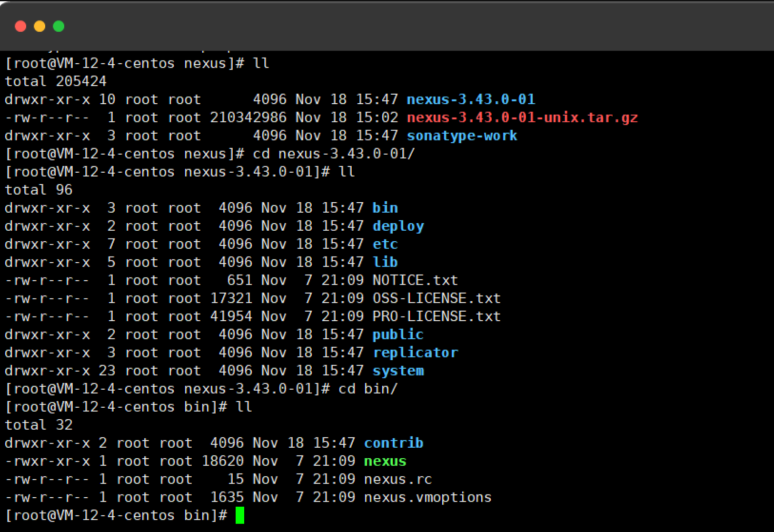774x532 pixels.
Task: Click the file size 18620
Action: [x=223, y=461]
